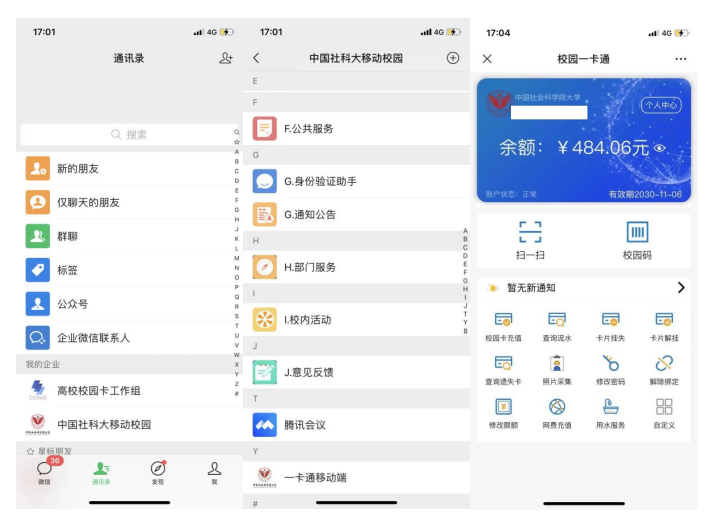Open J.意见反馈 app
710x523 pixels.
[356, 372]
